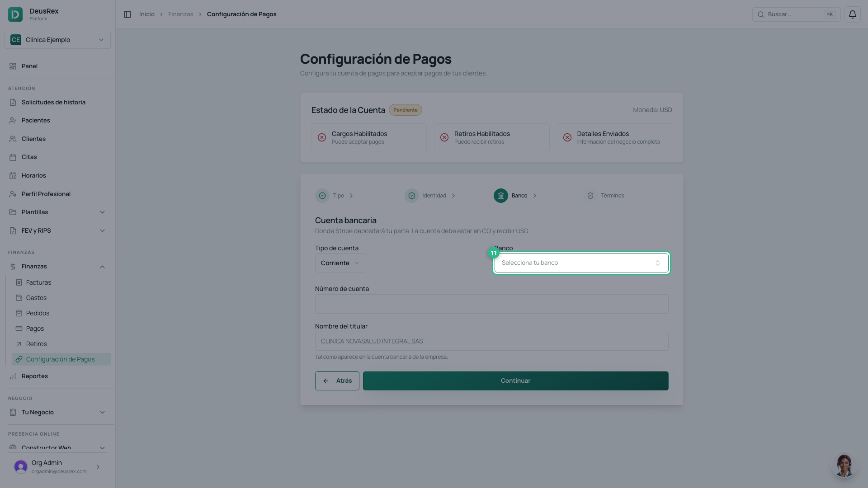Open the notifications bell
The height and width of the screenshot is (488, 868).
click(852, 14)
